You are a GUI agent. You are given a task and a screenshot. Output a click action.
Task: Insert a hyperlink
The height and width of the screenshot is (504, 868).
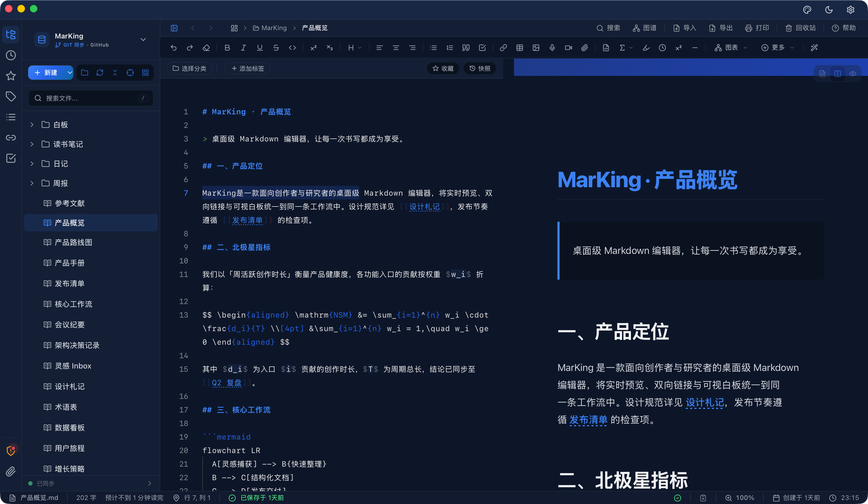pos(503,48)
